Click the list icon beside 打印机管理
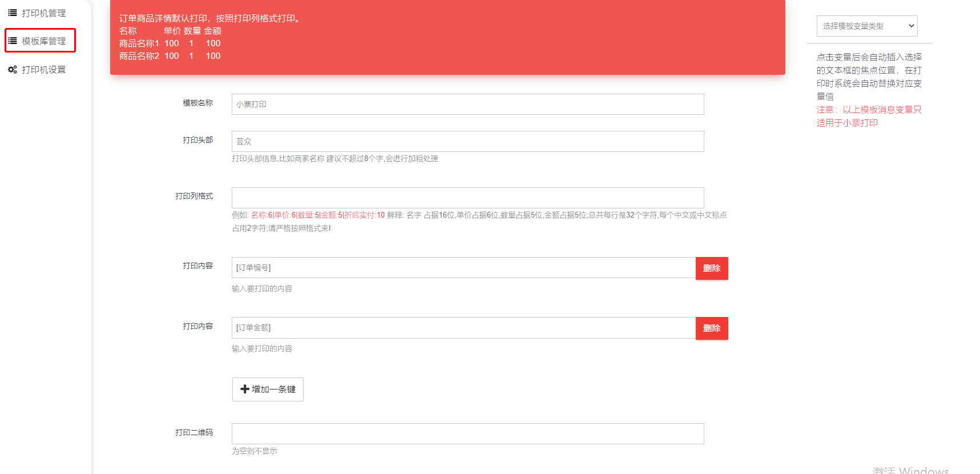This screenshot has width=980, height=474. [12, 13]
